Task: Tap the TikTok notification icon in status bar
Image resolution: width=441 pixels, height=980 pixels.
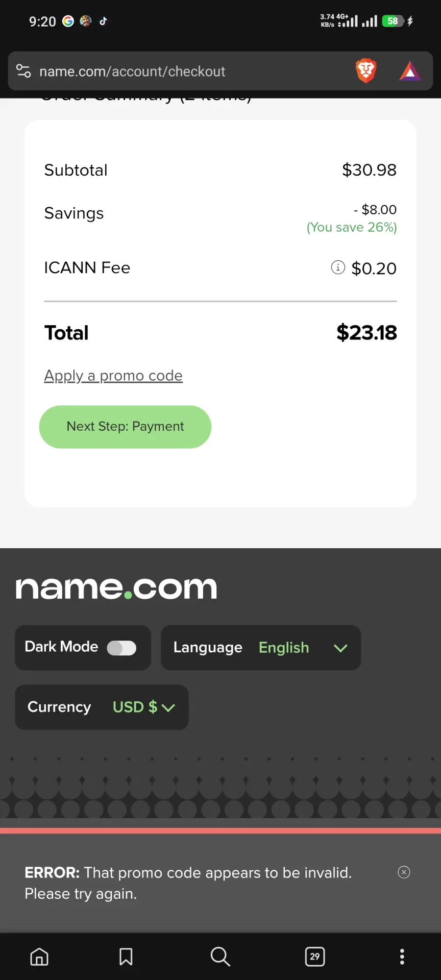Action: (x=103, y=21)
